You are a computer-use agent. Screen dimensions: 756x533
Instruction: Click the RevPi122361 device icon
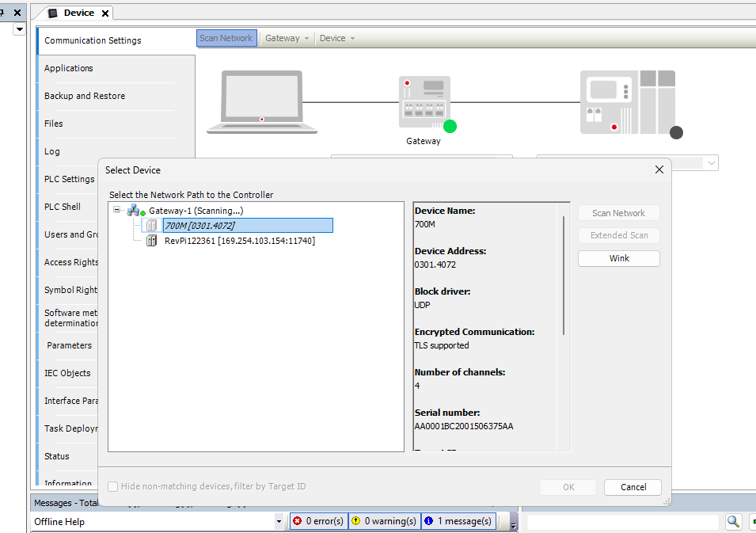pyautogui.click(x=151, y=241)
